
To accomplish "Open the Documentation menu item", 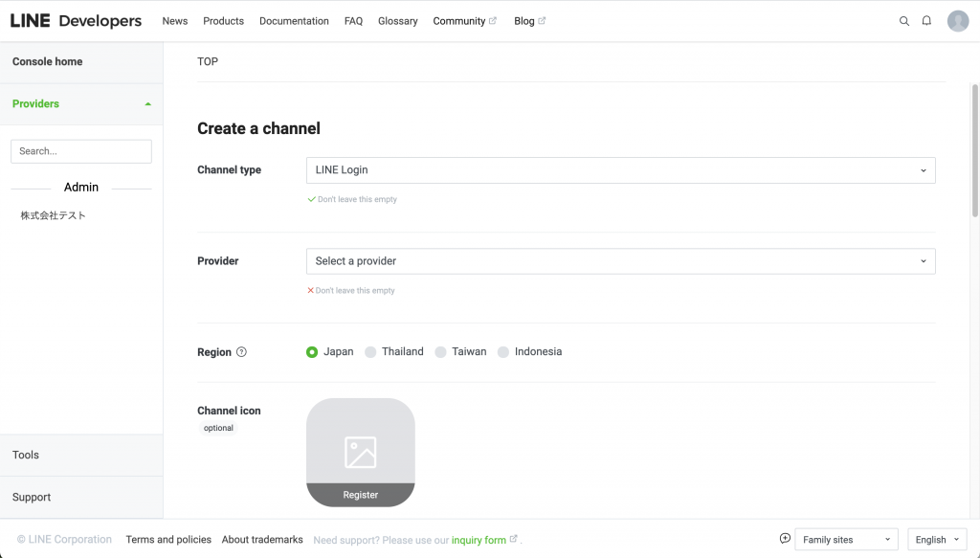I will [294, 21].
